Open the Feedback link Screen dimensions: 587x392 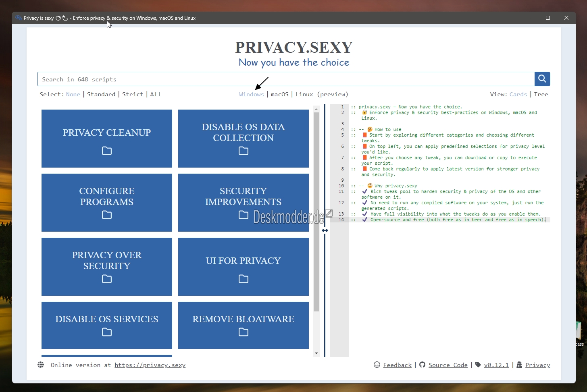pos(398,365)
